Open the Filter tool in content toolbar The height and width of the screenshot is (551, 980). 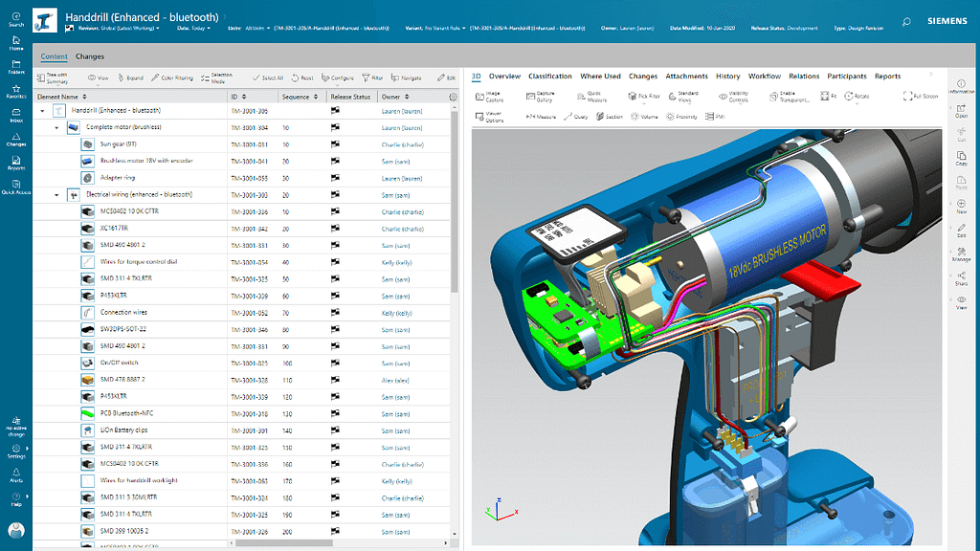(x=372, y=78)
